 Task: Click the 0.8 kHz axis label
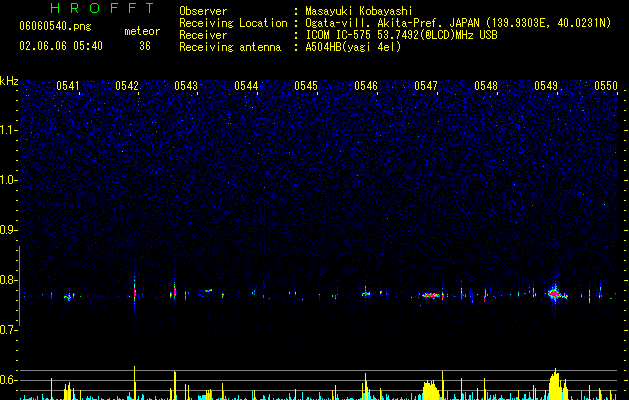pos(9,280)
